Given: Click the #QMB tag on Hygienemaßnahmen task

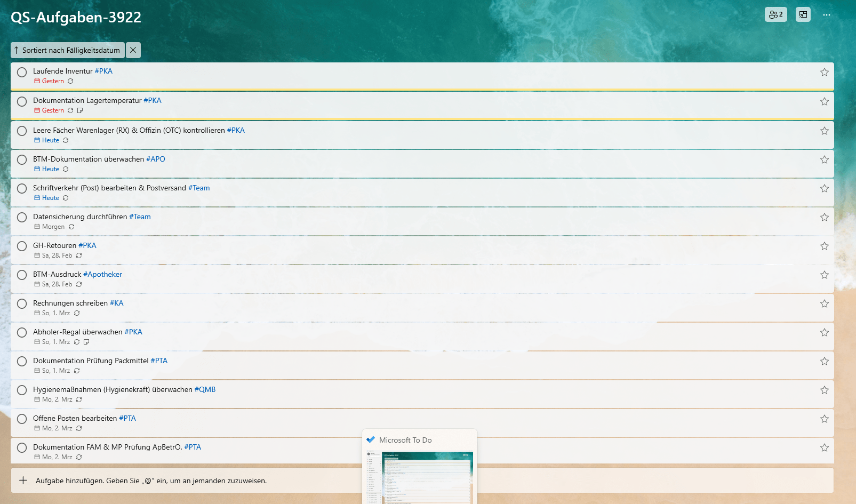Looking at the screenshot, I should pyautogui.click(x=205, y=389).
